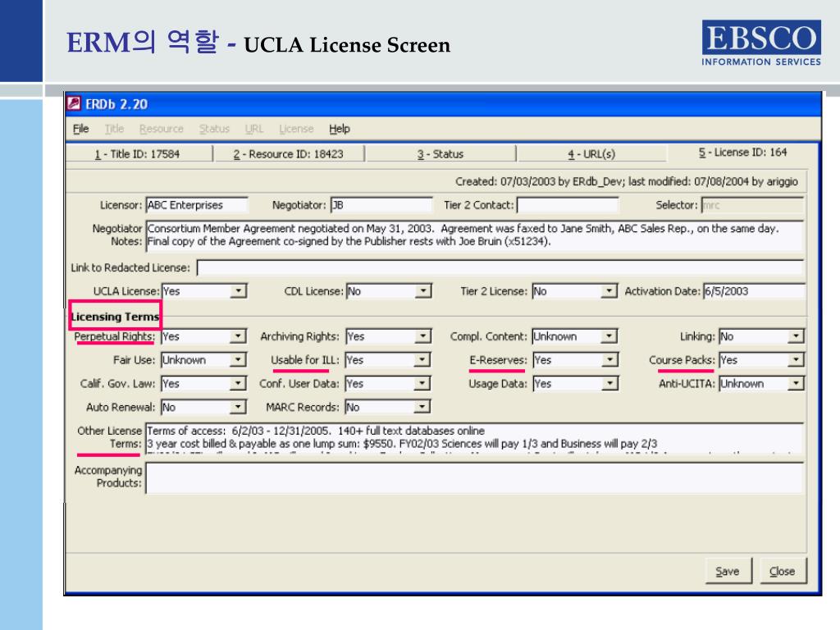Screen dimensions: 840x630
Task: Click the Activation Date field
Action: point(753,291)
